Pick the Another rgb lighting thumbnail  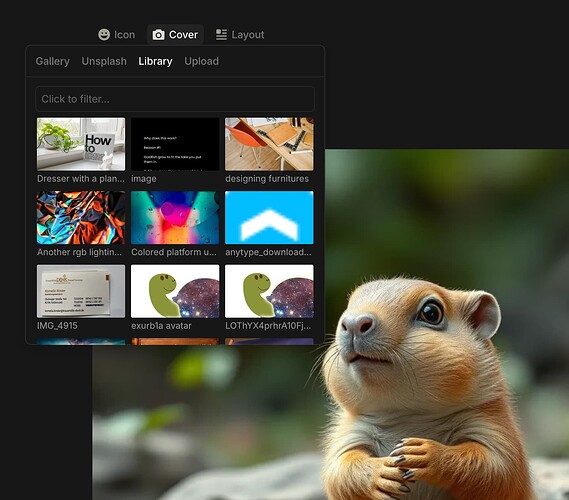[81, 217]
